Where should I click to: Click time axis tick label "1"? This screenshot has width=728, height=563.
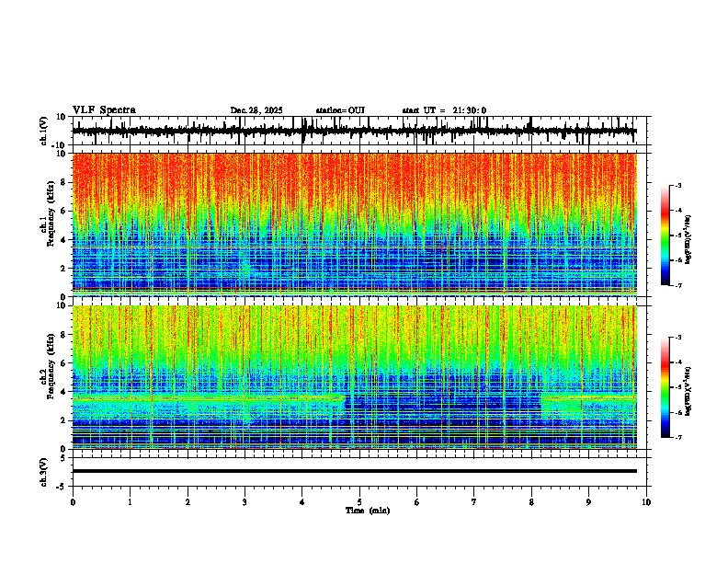(x=130, y=502)
